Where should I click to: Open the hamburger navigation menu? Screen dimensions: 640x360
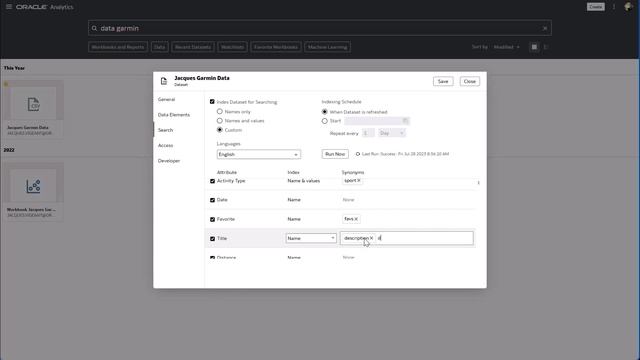(9, 7)
